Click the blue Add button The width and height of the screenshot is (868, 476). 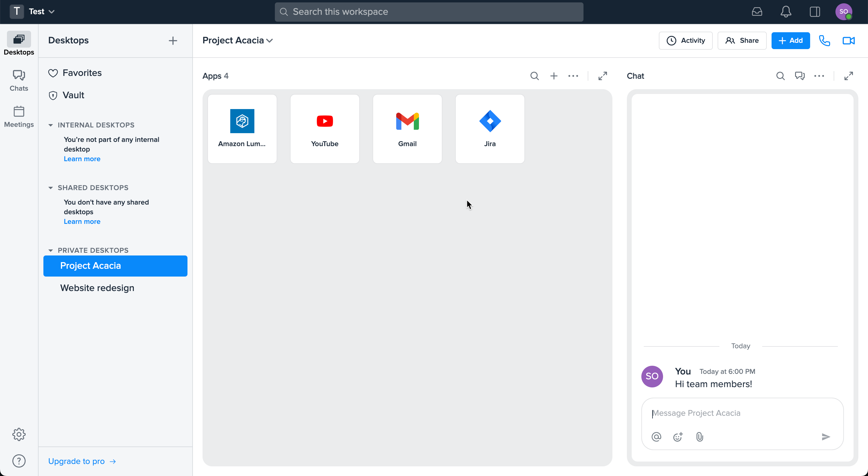(x=791, y=40)
